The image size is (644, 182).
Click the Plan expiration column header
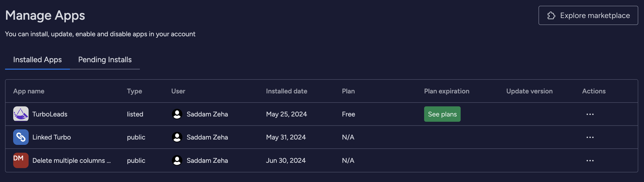(446, 91)
